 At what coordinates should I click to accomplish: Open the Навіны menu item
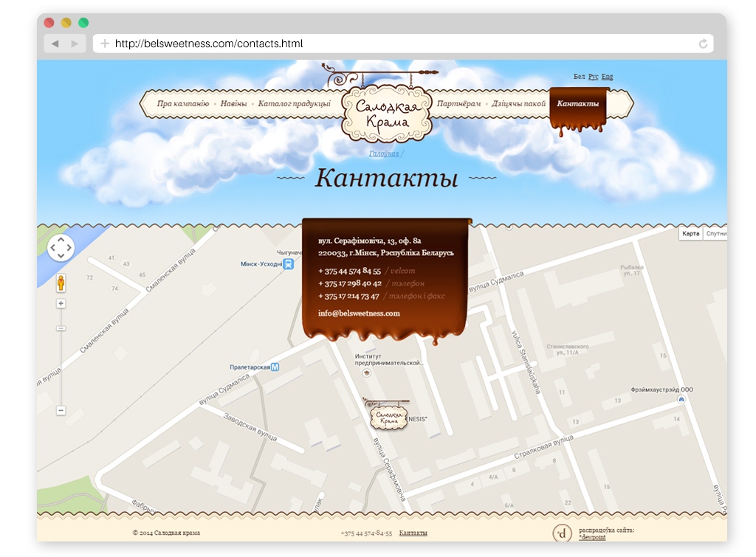point(233,103)
